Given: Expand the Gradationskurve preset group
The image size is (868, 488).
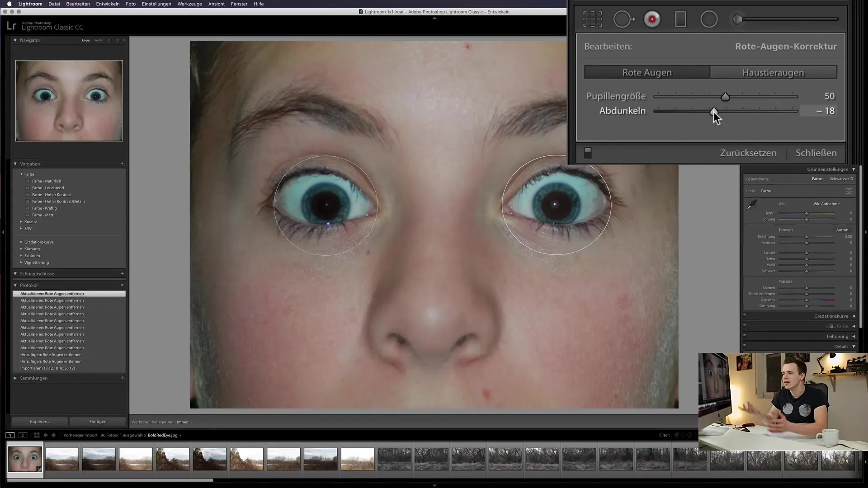Looking at the screenshot, I should click(21, 242).
